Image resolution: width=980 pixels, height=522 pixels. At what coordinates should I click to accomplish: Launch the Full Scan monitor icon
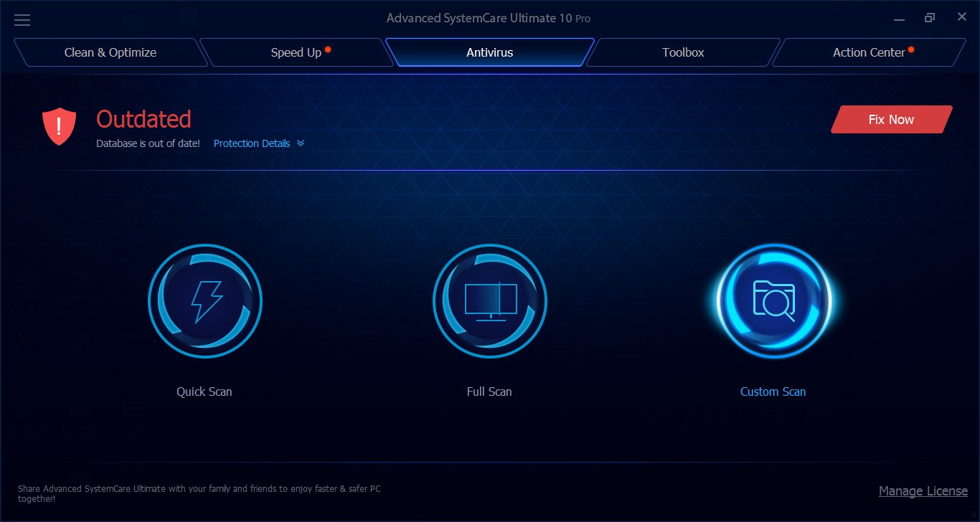point(490,301)
